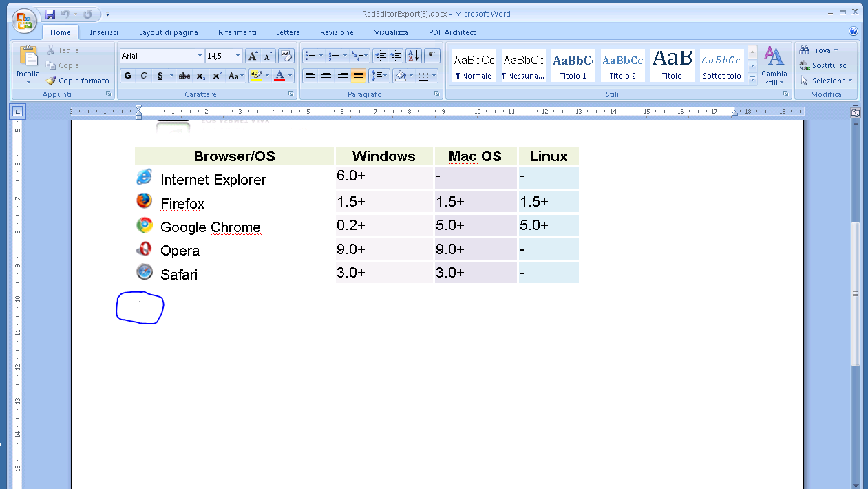Open the Lettere tab
Image resolution: width=868 pixels, height=489 pixels.
click(x=288, y=32)
